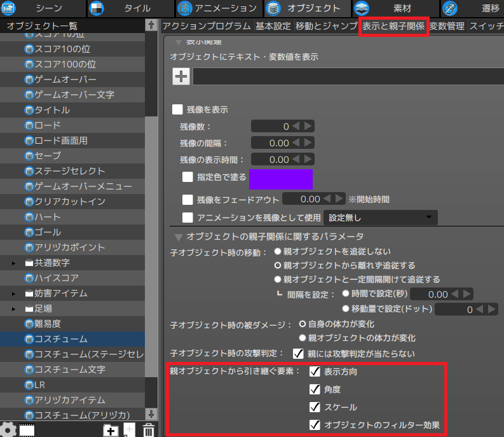Increase the fade-out start time value
The width and height of the screenshot is (504, 437).
tap(339, 199)
